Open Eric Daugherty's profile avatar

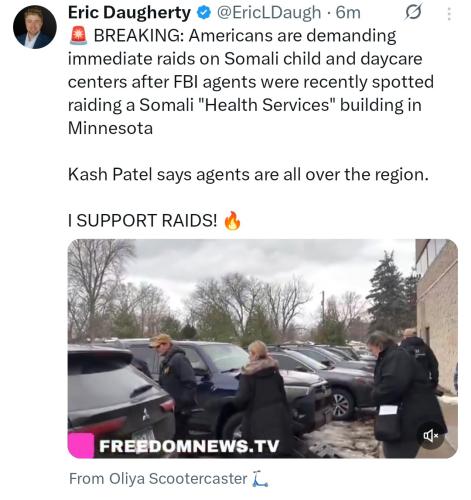[35, 27]
